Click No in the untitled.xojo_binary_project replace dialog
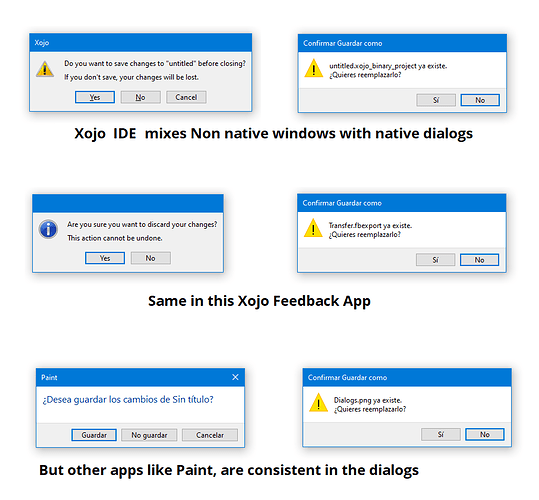 point(480,100)
